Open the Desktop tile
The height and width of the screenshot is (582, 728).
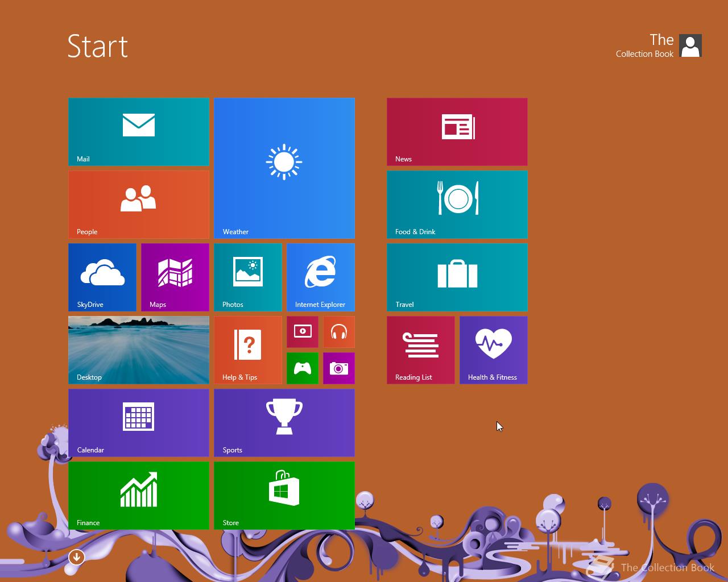tap(139, 350)
